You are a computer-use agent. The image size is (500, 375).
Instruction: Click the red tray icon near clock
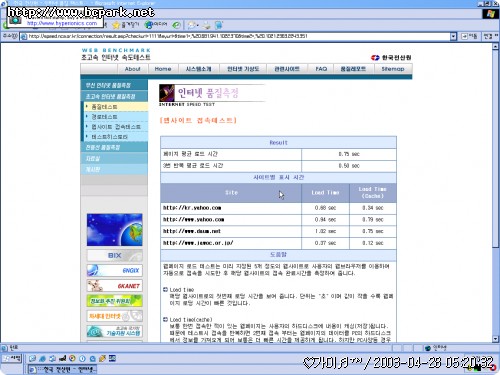click(x=494, y=367)
